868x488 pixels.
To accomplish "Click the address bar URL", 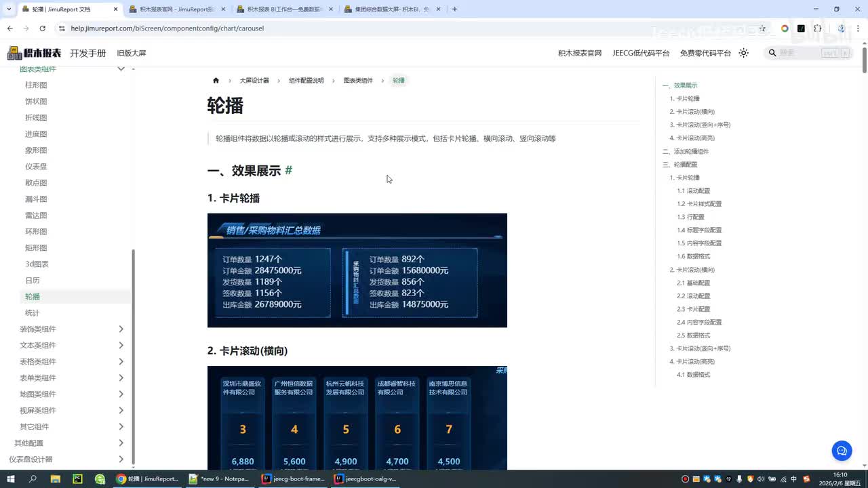I will click(167, 28).
